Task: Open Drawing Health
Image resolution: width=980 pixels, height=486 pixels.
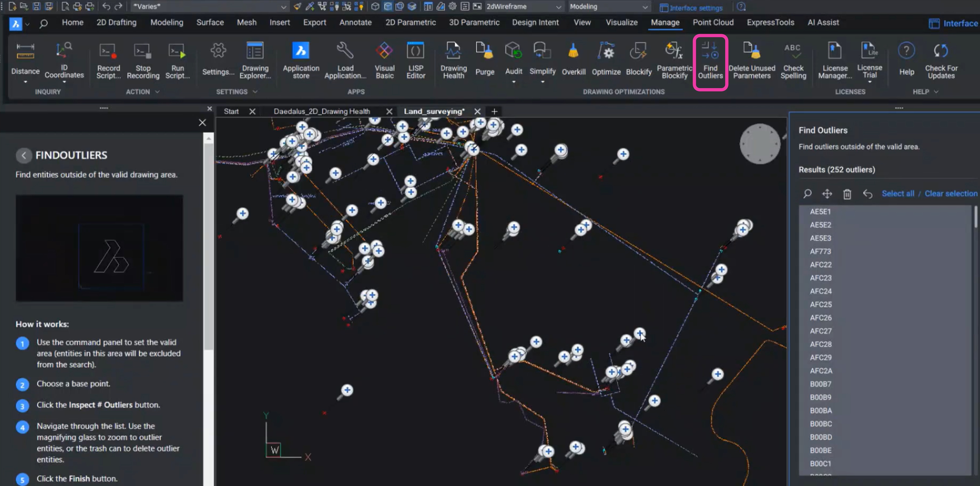Action: click(453, 59)
